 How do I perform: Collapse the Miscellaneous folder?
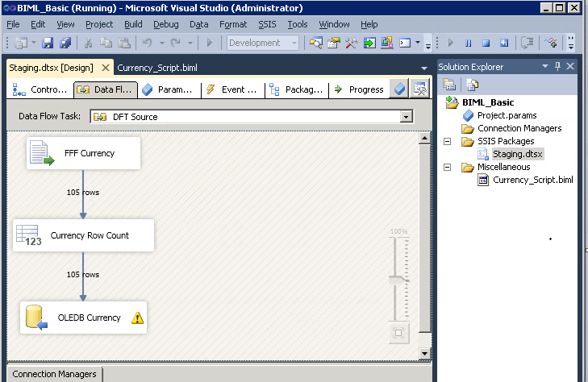(447, 167)
